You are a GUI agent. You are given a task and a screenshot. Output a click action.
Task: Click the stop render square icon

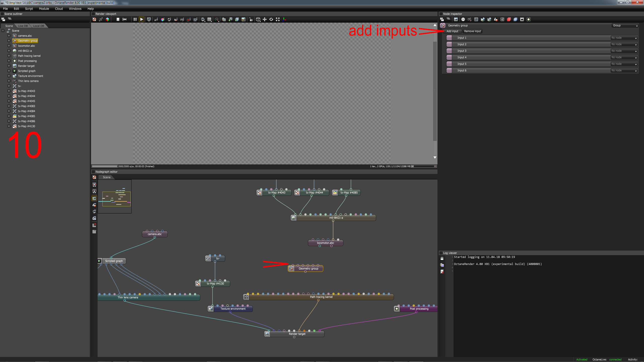pos(118,19)
